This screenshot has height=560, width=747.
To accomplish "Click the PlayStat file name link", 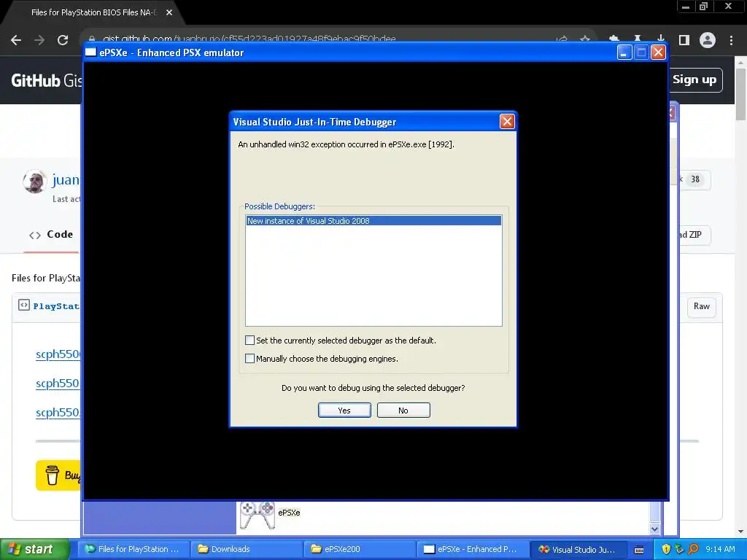I will click(x=56, y=306).
